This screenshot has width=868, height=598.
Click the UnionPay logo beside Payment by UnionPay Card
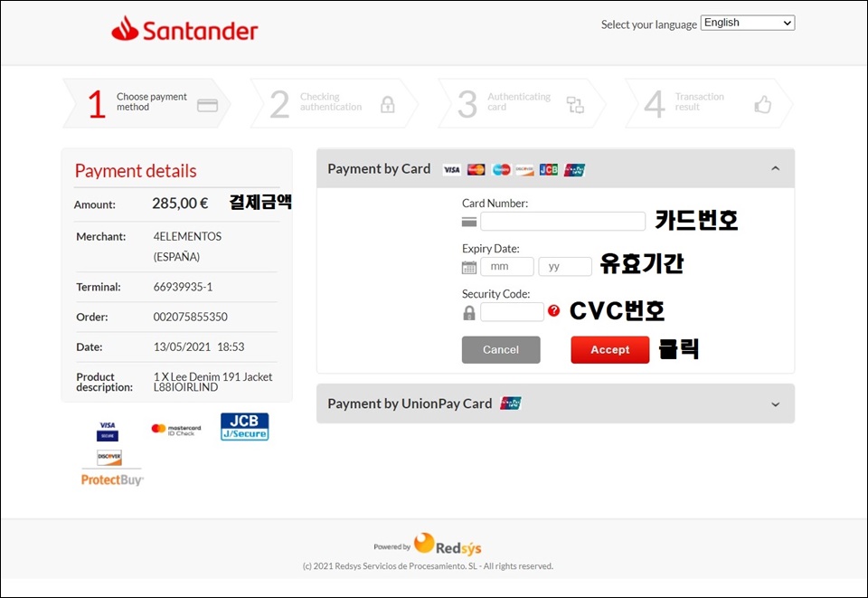point(510,403)
